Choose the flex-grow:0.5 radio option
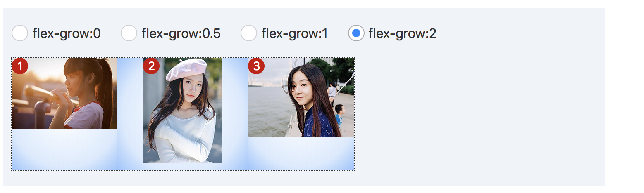Screen dimensions: 644x193 click(129, 33)
